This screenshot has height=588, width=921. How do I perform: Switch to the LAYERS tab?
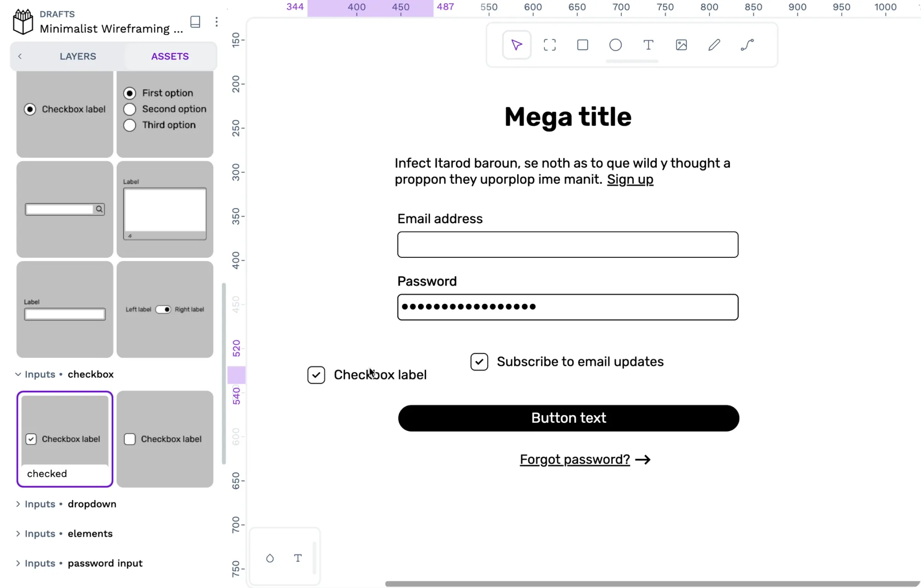pos(77,56)
